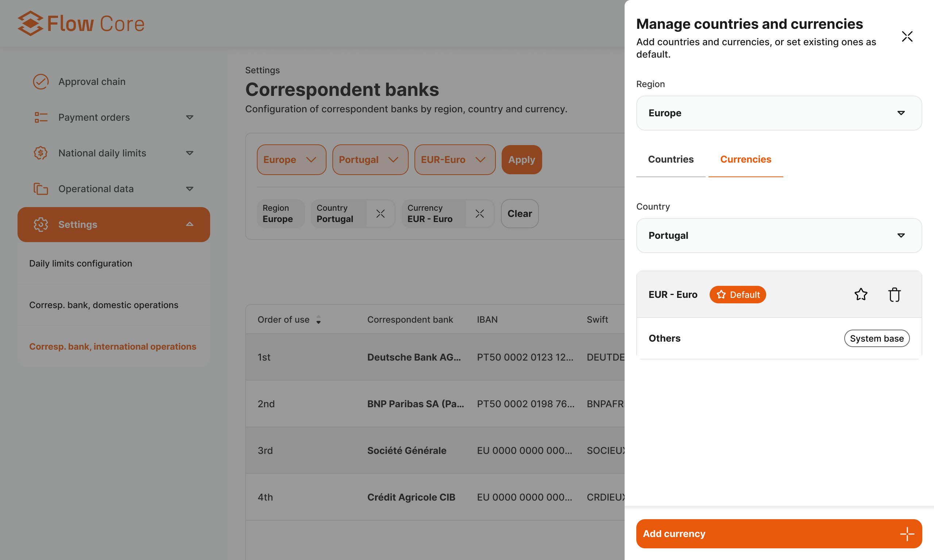Click the Flow Core logo

pos(81,23)
